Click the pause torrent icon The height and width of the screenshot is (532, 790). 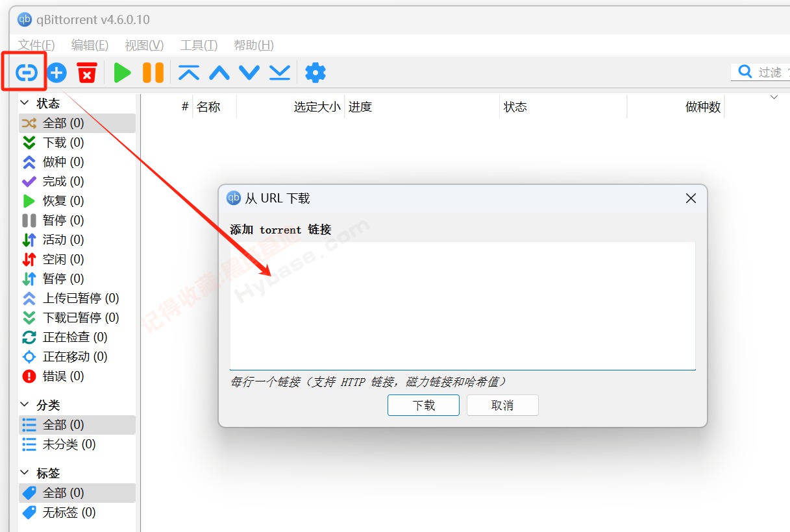coord(153,73)
